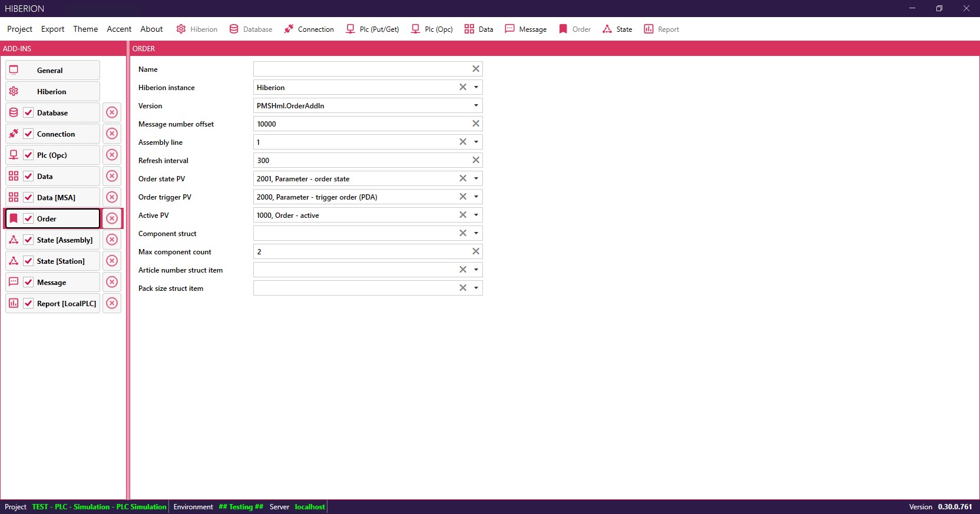Viewport: 980px width, 514px height.
Task: Open the About menu
Action: [x=151, y=29]
